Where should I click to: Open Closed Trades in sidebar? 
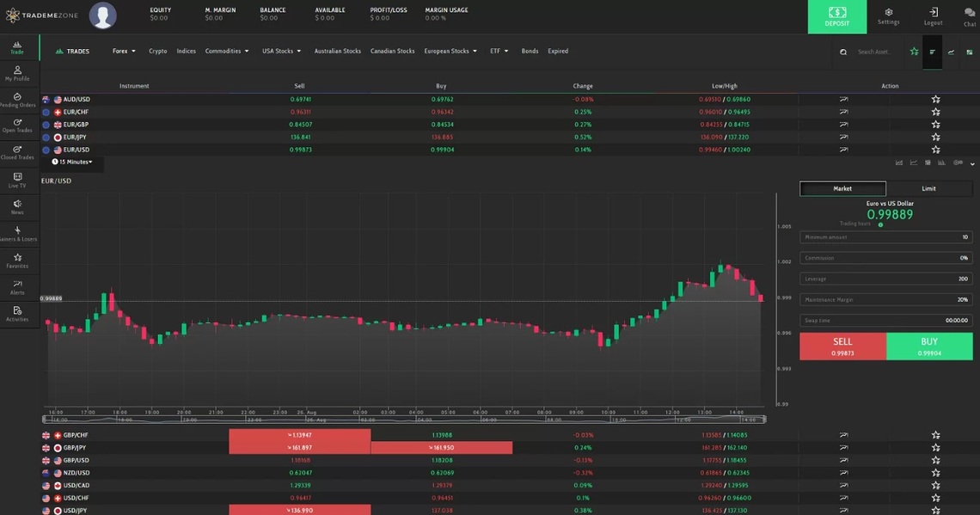(17, 153)
